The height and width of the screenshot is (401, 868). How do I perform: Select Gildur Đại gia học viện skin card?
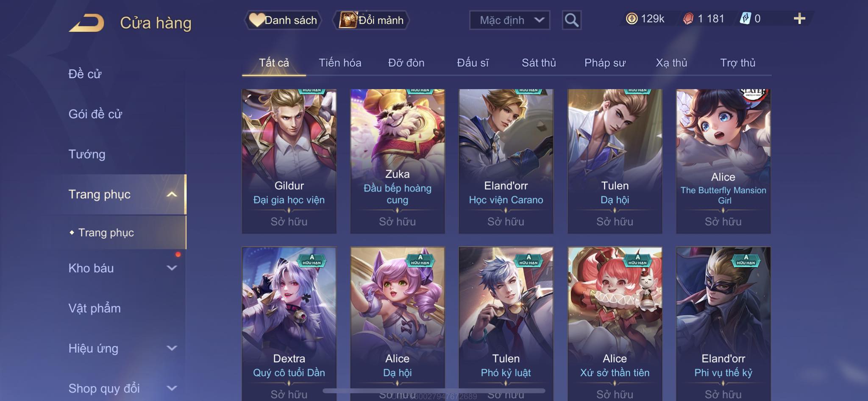(x=289, y=161)
